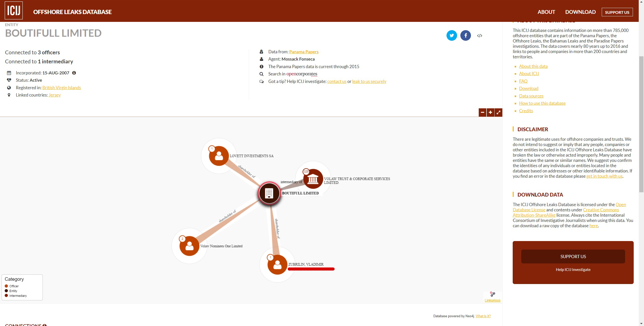Search the entity in opencorporates

pyautogui.click(x=302, y=74)
